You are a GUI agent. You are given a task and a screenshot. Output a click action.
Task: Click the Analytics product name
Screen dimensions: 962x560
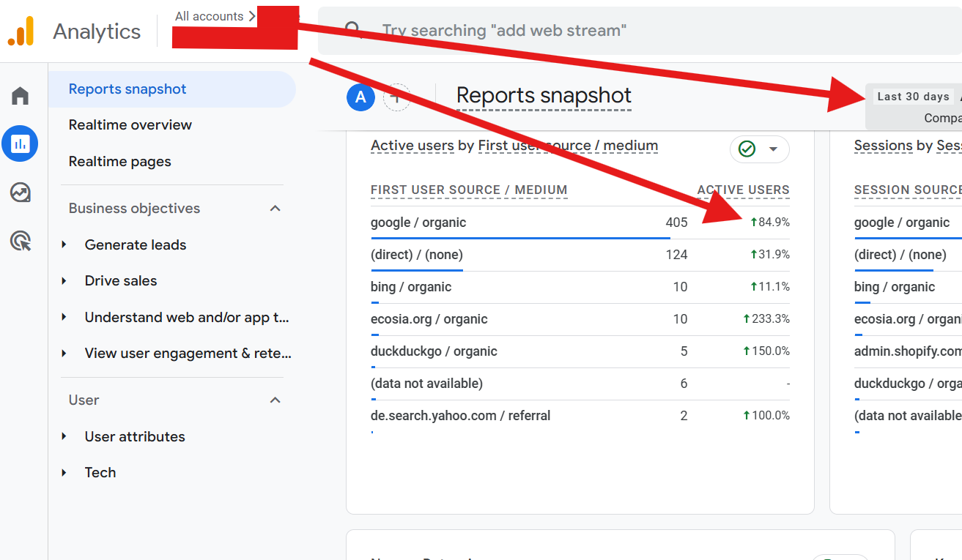[97, 31]
